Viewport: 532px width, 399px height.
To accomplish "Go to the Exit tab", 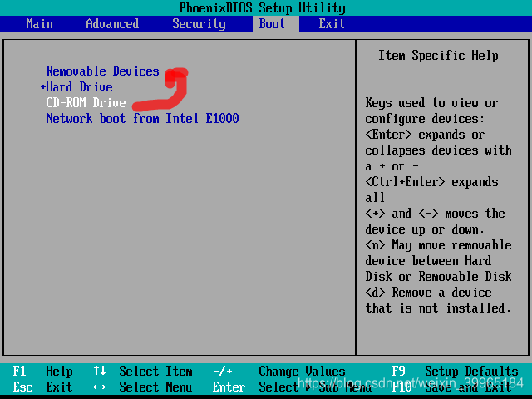I will tap(332, 24).
